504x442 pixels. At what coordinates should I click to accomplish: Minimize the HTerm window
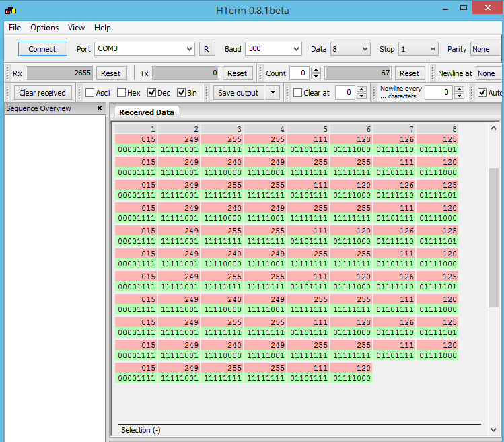click(445, 9)
